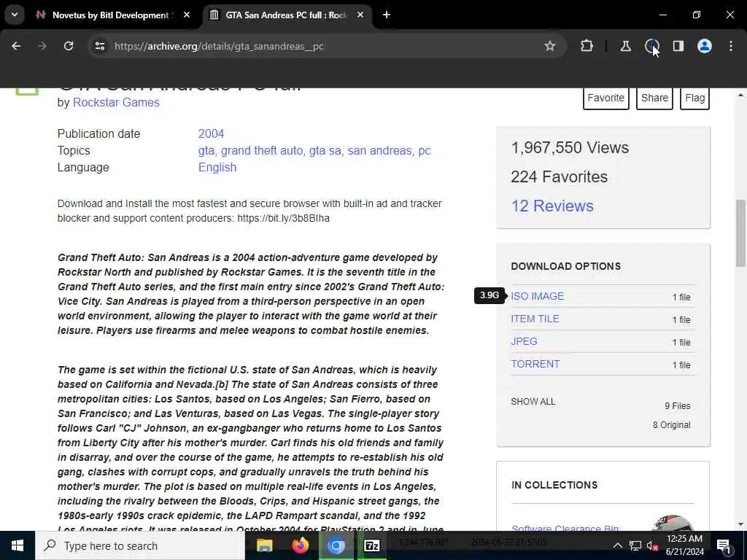Open the 'san andreas' topic link
The height and width of the screenshot is (560, 747).
coord(379,151)
